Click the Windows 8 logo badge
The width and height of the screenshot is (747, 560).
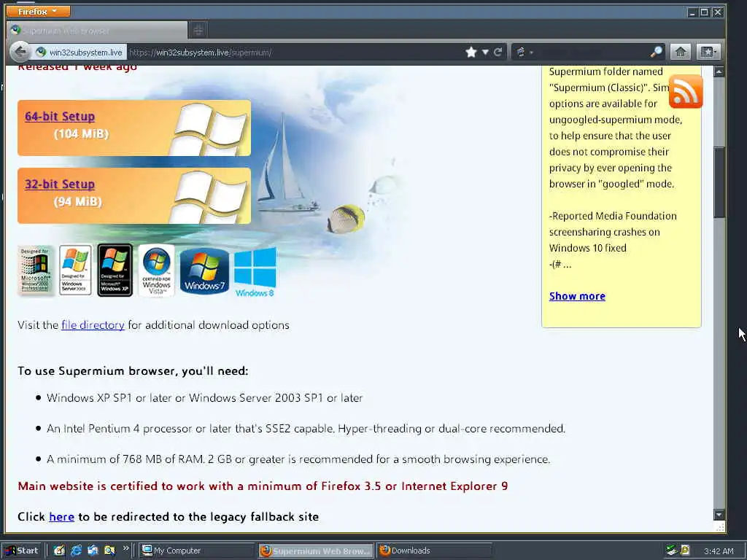click(x=255, y=271)
